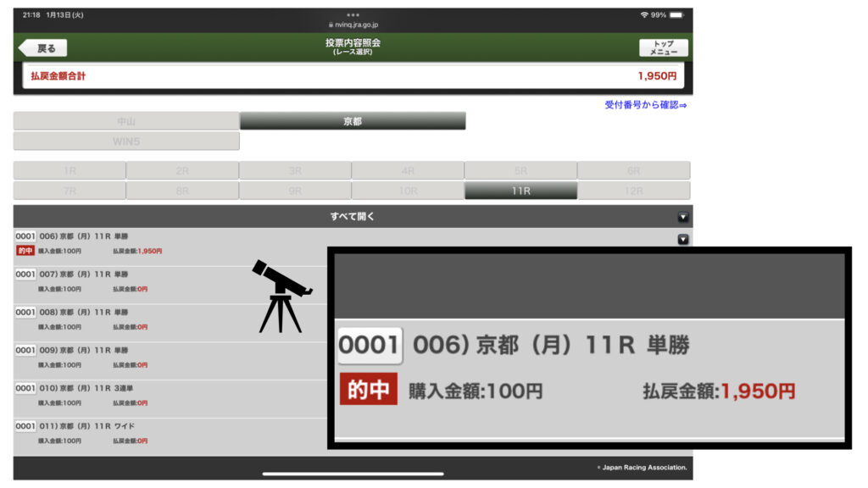Select the 京都 racecourse tab
This screenshot has width=868, height=488.
click(353, 121)
